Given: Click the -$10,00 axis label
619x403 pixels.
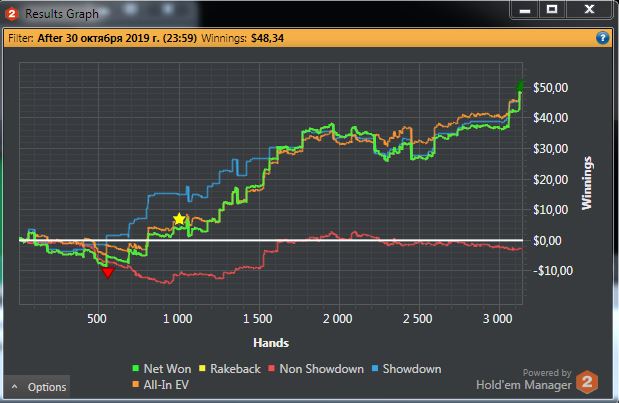Looking at the screenshot, I should pyautogui.click(x=553, y=271).
